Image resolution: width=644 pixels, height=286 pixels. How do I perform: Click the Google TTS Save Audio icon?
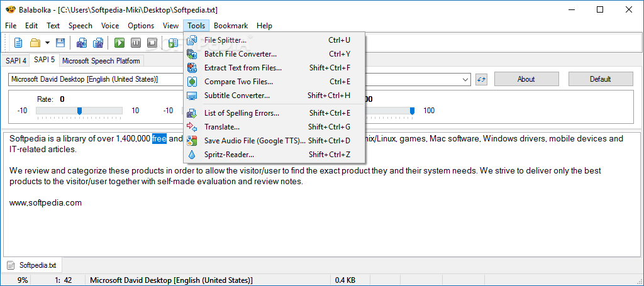(192, 141)
